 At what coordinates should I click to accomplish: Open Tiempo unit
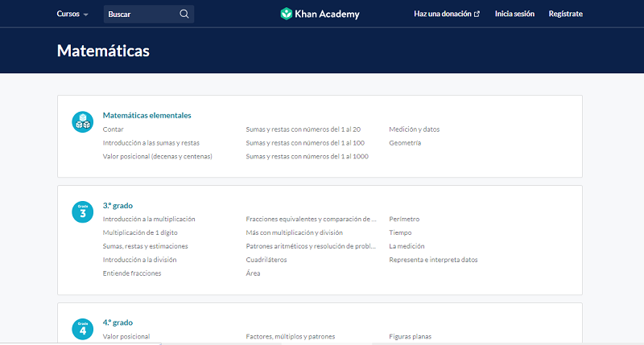pyautogui.click(x=400, y=232)
